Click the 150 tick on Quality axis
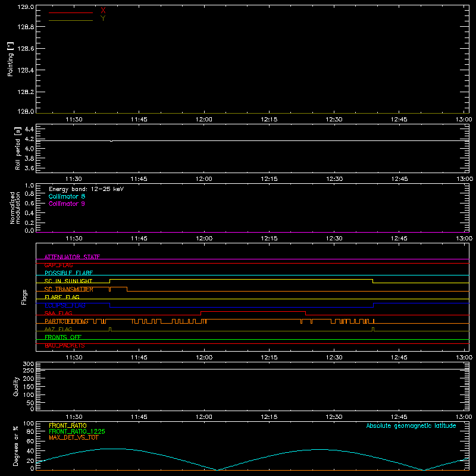 29,387
